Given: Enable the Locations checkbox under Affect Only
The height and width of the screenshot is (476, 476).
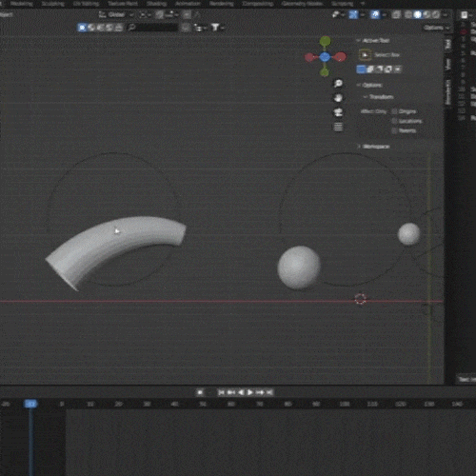Looking at the screenshot, I should pyautogui.click(x=394, y=121).
